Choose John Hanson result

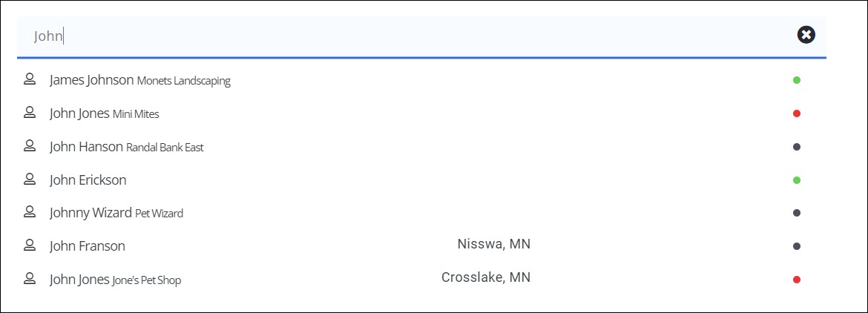point(86,147)
